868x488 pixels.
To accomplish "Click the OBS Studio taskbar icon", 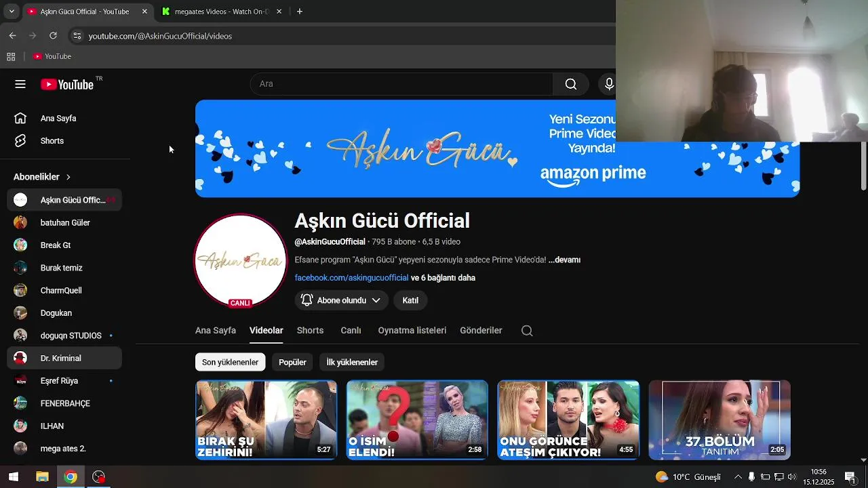I will tap(99, 477).
